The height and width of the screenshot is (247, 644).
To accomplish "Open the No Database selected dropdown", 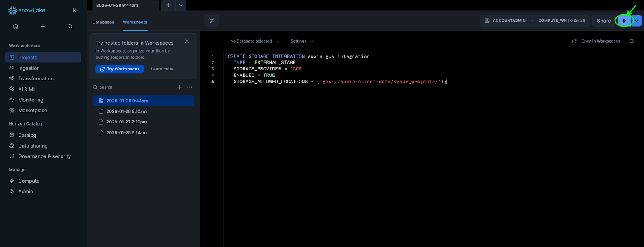I will [254, 41].
